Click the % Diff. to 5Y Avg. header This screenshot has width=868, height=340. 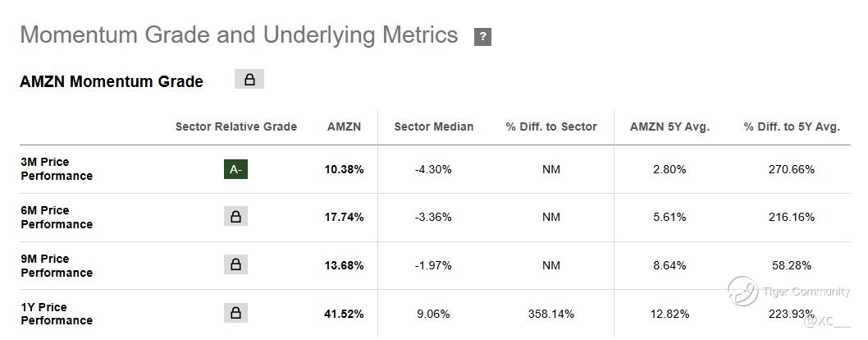[792, 126]
